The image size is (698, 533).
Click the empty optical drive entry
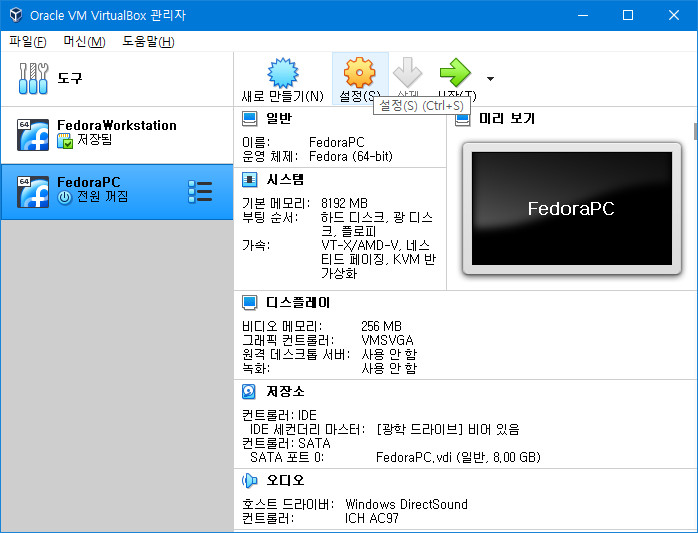point(448,429)
